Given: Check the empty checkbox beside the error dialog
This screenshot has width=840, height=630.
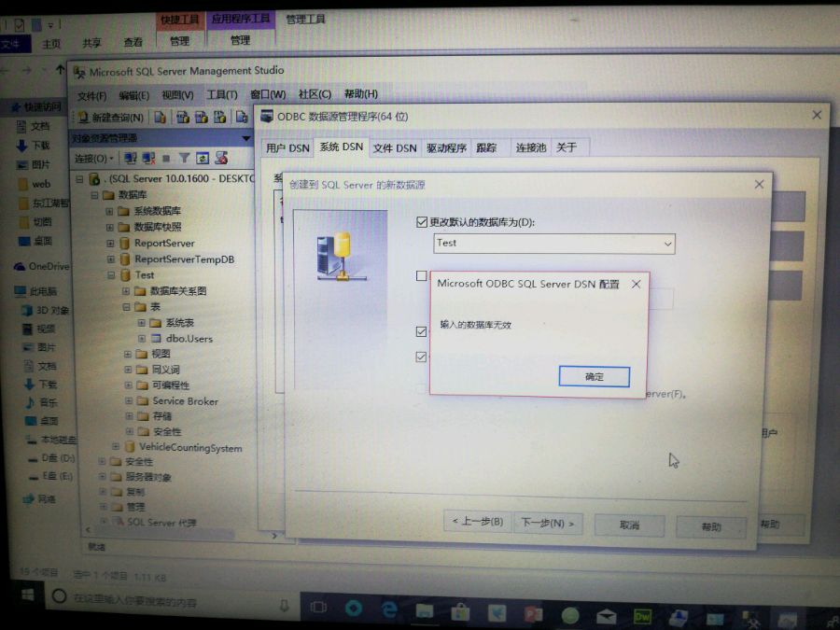Looking at the screenshot, I should pos(422,275).
